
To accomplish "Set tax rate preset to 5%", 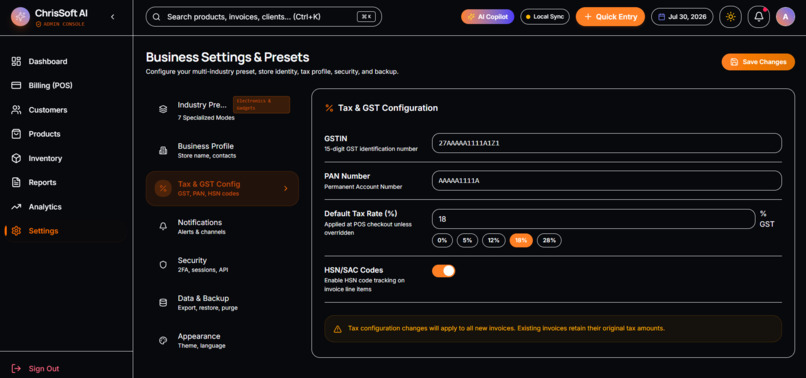I will pyautogui.click(x=467, y=240).
